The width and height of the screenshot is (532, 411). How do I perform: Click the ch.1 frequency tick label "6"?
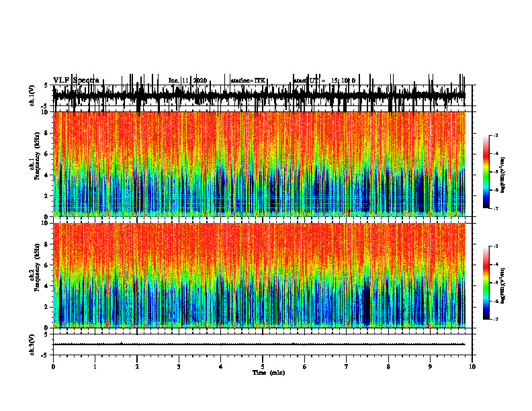(46, 154)
